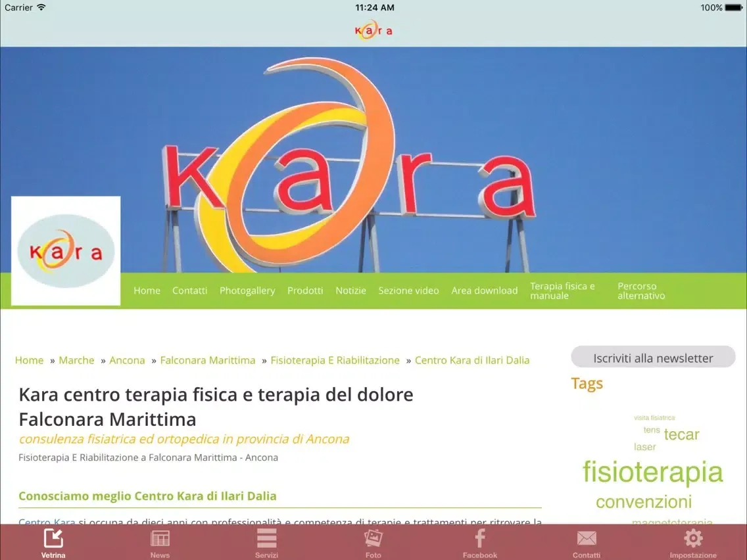Open Terapia fisica e manuale menu item
The width and height of the screenshot is (747, 560).
coord(563,291)
